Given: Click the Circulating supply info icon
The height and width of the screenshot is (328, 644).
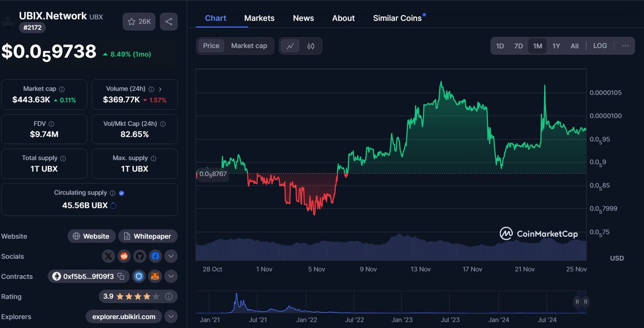Looking at the screenshot, I should tap(112, 193).
